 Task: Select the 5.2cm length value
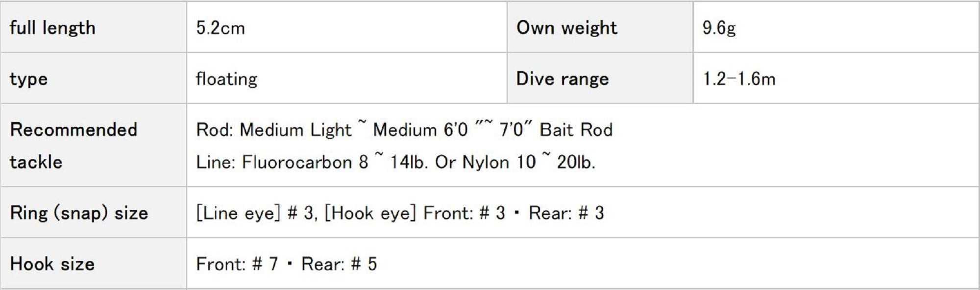[220, 28]
